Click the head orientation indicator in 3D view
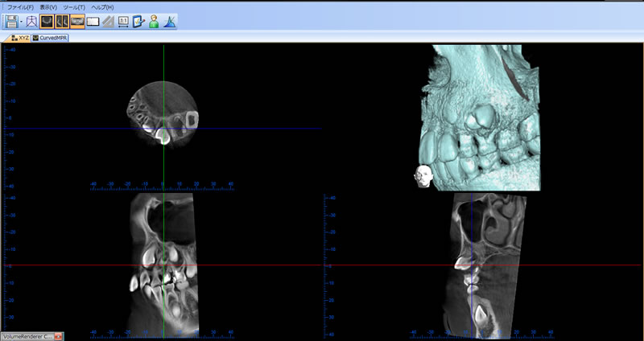The width and height of the screenshot is (644, 341). click(422, 176)
